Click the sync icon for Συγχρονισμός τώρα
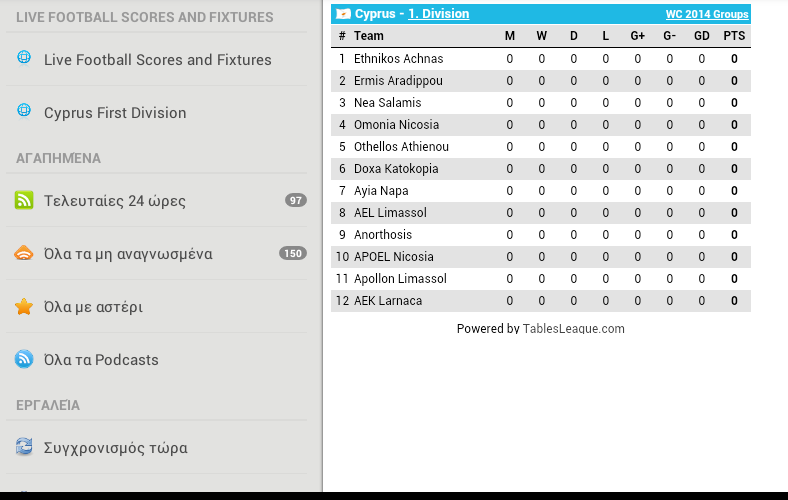The width and height of the screenshot is (788, 500). point(24,446)
